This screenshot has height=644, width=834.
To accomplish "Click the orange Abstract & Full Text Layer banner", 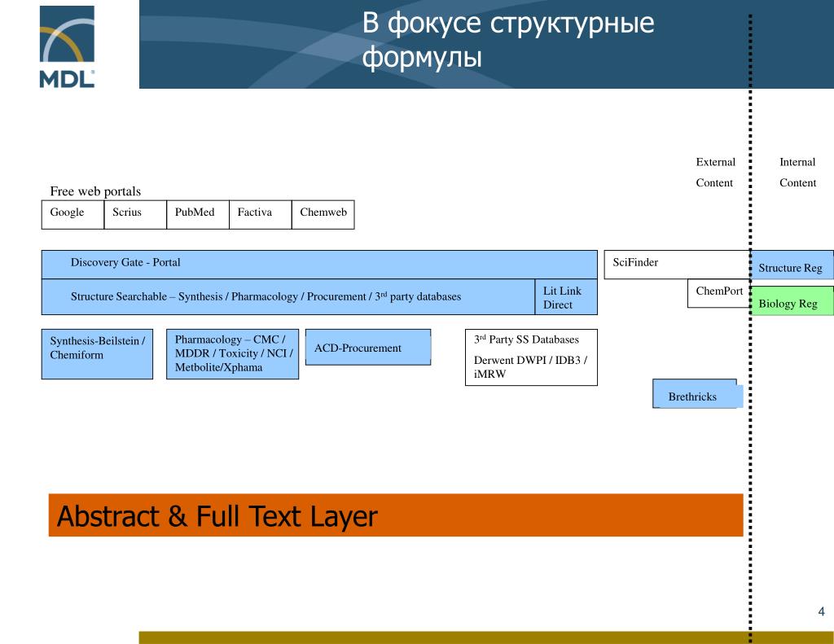I will coord(396,515).
